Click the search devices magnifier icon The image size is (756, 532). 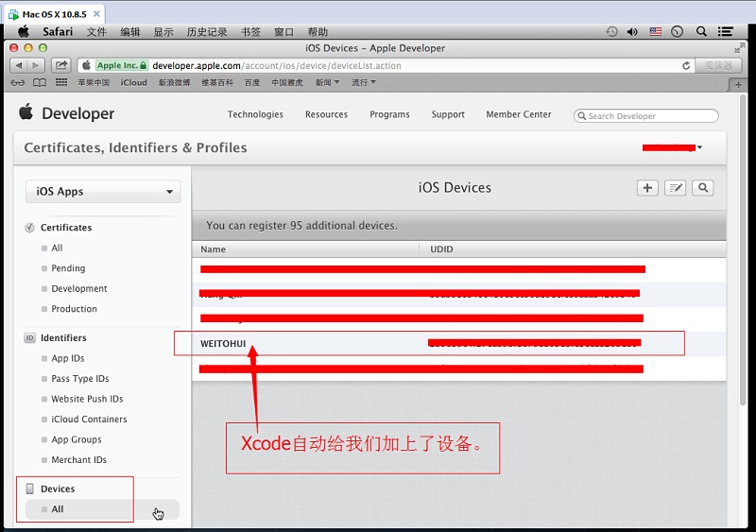pos(703,188)
